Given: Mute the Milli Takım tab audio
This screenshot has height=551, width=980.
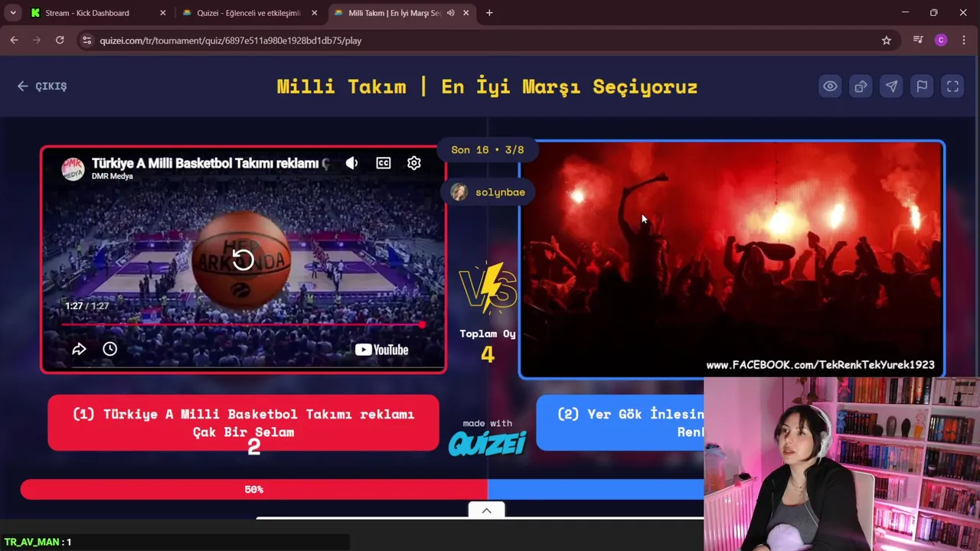Looking at the screenshot, I should coord(450,13).
